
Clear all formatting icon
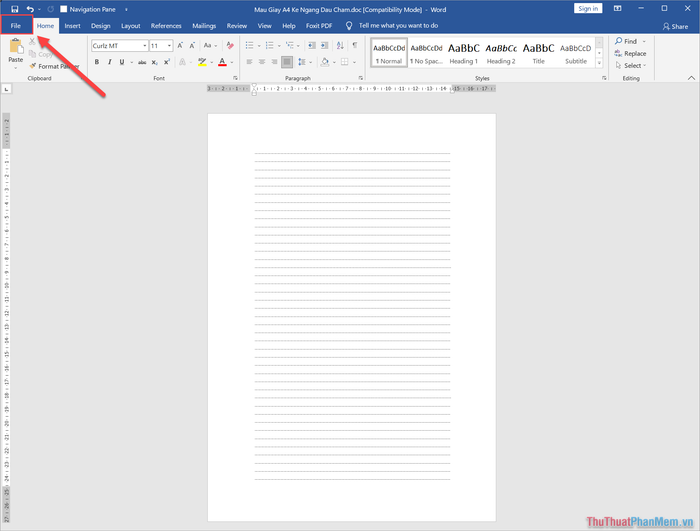230,46
